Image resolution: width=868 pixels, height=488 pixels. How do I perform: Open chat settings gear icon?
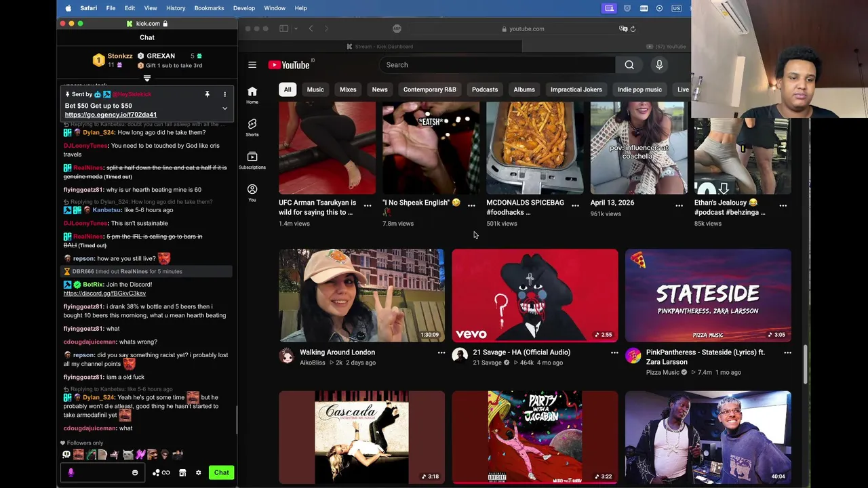coord(198,472)
